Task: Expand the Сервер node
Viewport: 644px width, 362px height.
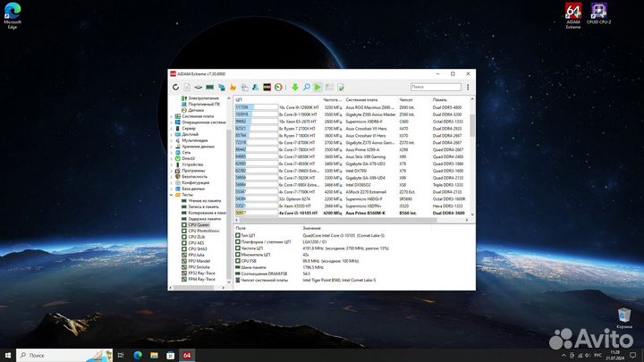Action: (171, 129)
